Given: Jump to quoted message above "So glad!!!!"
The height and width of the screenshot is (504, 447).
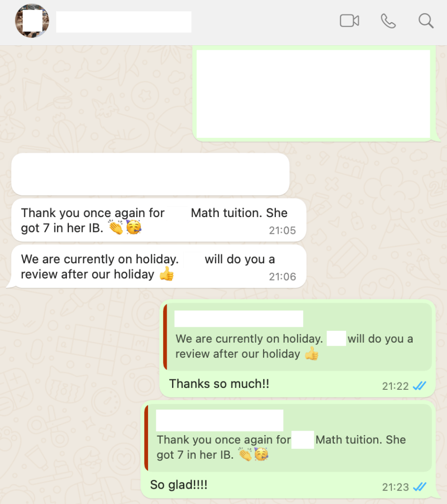Looking at the screenshot, I should coord(288,438).
